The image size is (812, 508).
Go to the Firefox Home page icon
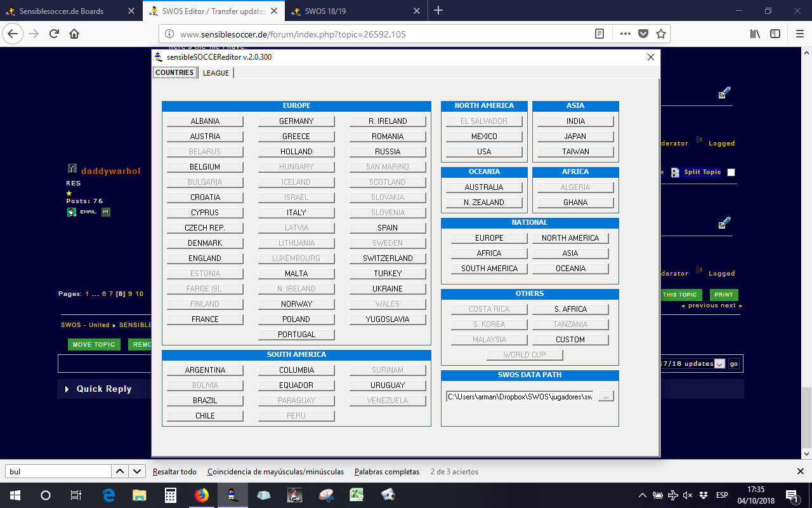pyautogui.click(x=74, y=34)
